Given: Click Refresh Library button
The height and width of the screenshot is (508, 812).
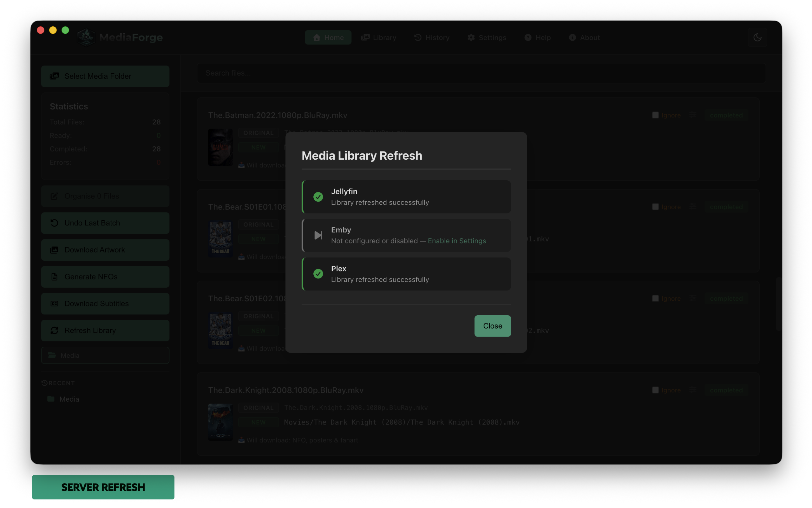Looking at the screenshot, I should (x=105, y=330).
